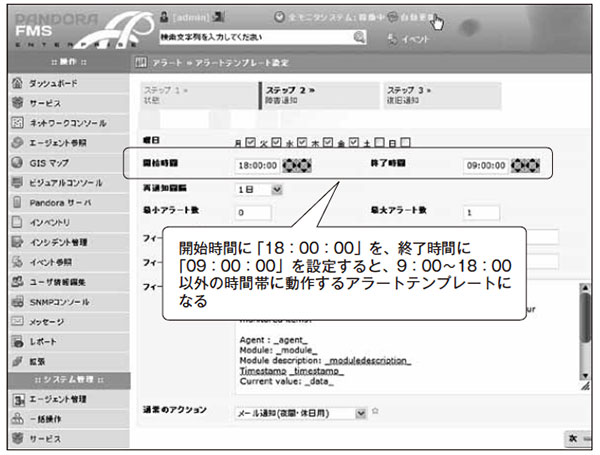Open エージェント管理 icon under システム管理
Image resolution: width=600 pixels, height=455 pixels.
[18, 400]
